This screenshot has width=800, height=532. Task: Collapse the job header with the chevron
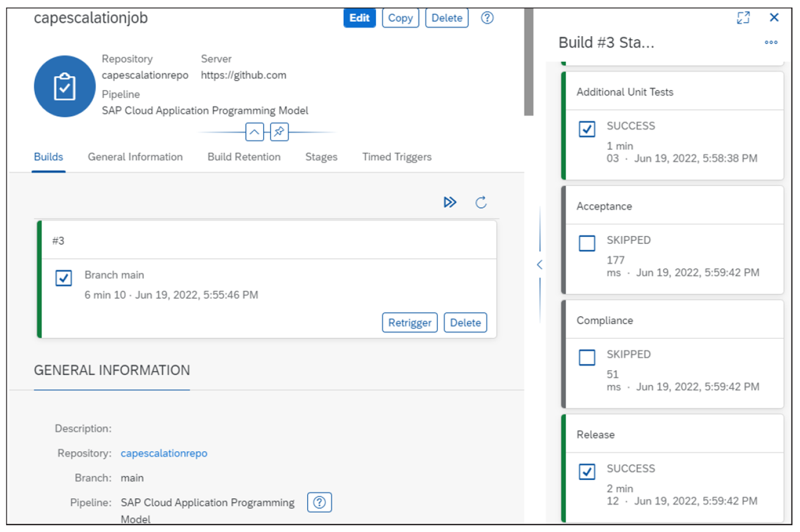pyautogui.click(x=254, y=132)
